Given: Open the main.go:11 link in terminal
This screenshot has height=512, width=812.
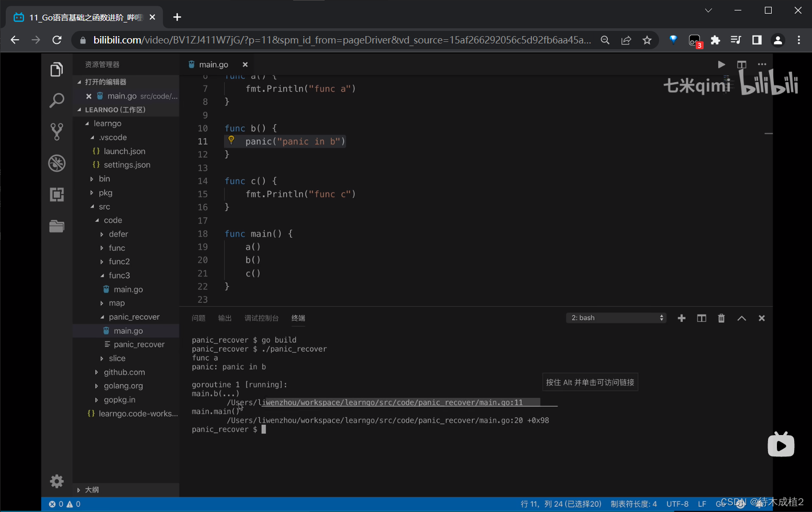Looking at the screenshot, I should (x=375, y=402).
